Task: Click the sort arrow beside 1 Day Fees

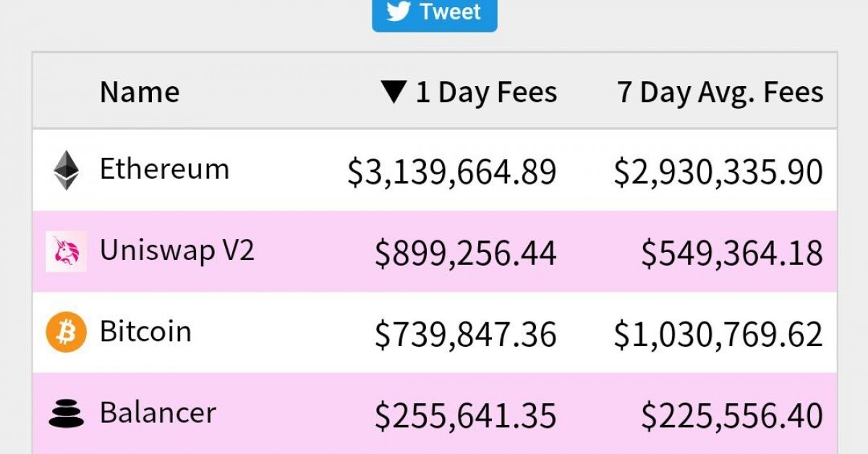Action: [x=394, y=92]
